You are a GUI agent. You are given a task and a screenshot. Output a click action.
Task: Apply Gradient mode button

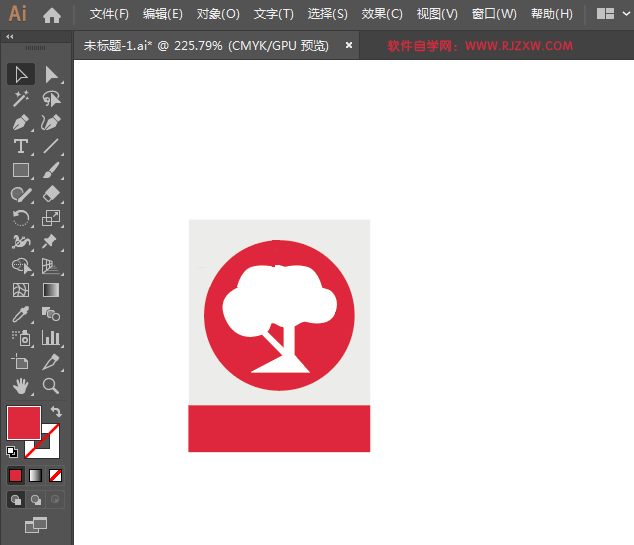pyautogui.click(x=36, y=475)
